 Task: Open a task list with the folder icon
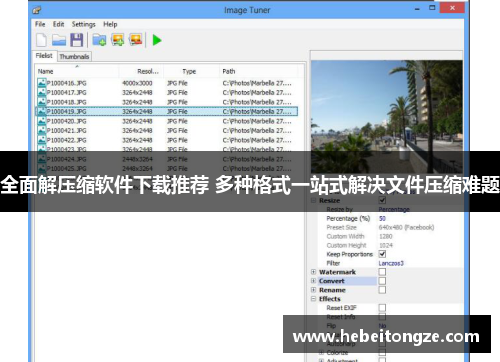pos(59,40)
